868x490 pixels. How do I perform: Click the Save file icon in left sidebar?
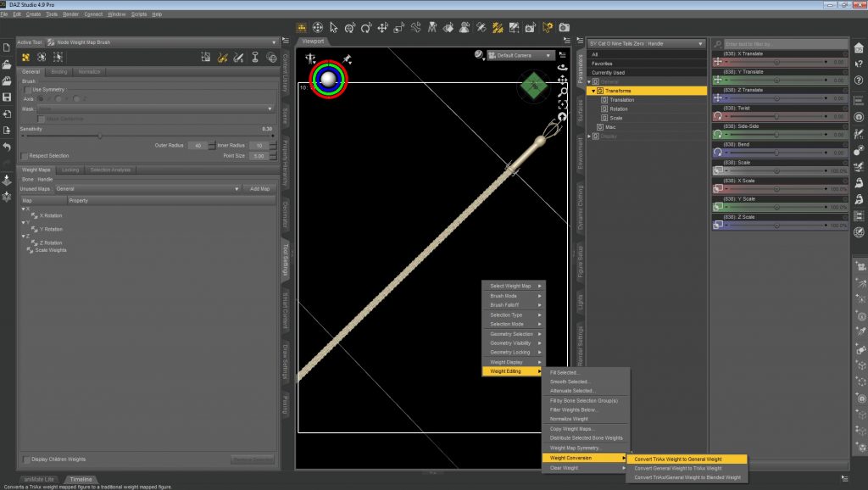point(7,97)
